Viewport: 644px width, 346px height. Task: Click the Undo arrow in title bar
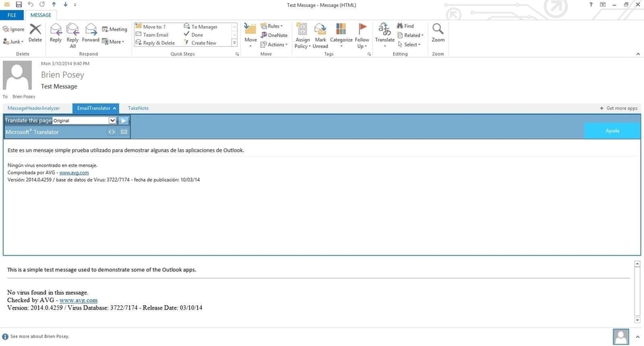click(30, 4)
